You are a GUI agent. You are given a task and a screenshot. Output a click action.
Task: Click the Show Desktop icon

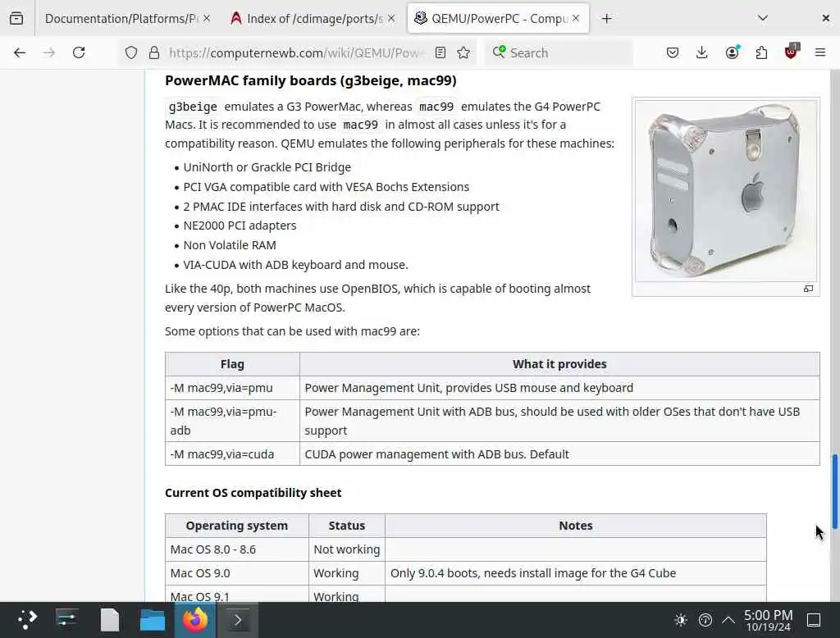pyautogui.click(x=814, y=620)
